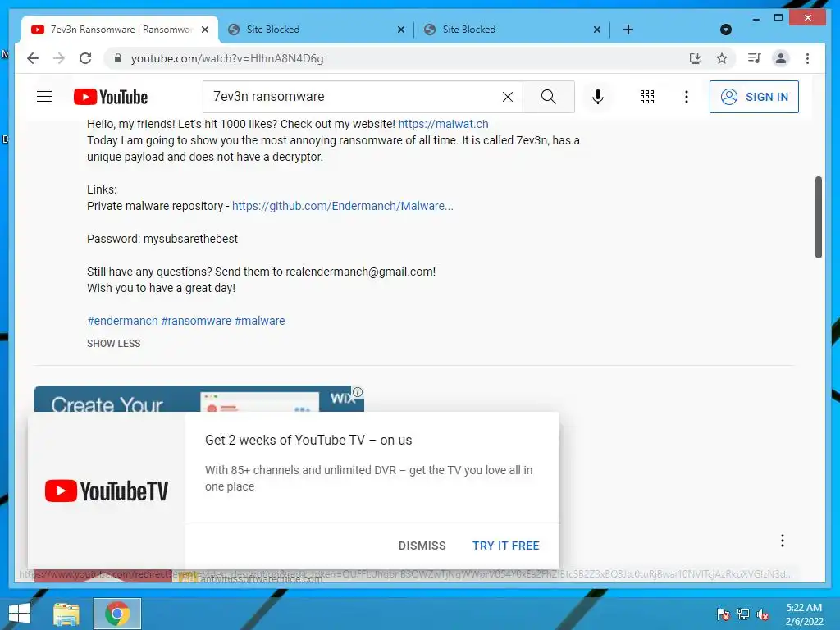
Task: Open the YouTube hamburger guide menu
Action: tap(44, 97)
